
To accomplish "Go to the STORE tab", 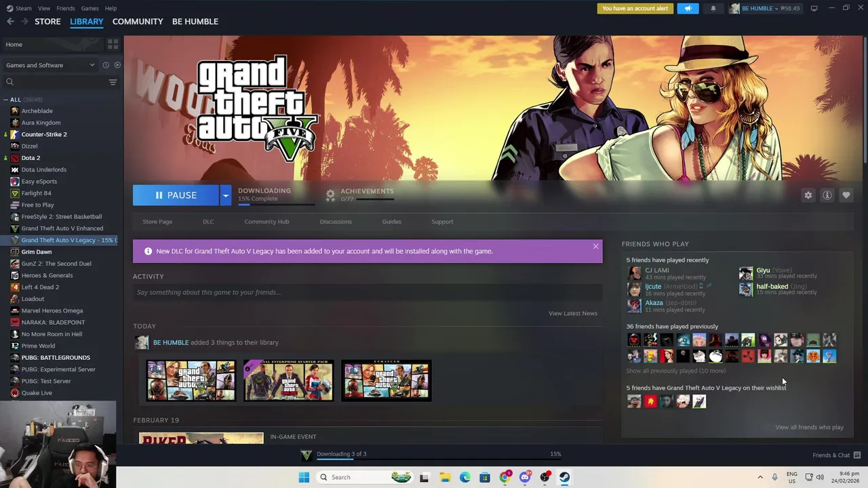I will point(47,22).
